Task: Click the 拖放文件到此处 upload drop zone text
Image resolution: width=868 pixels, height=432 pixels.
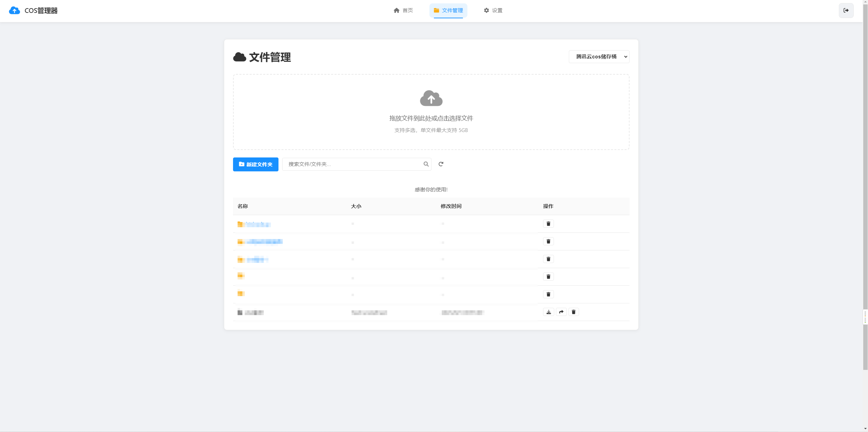Action: tap(431, 118)
